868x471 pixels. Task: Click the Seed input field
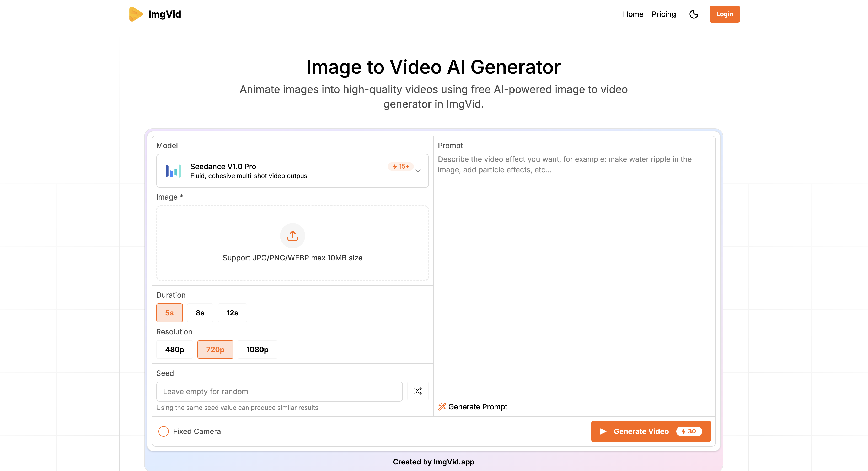pos(279,392)
